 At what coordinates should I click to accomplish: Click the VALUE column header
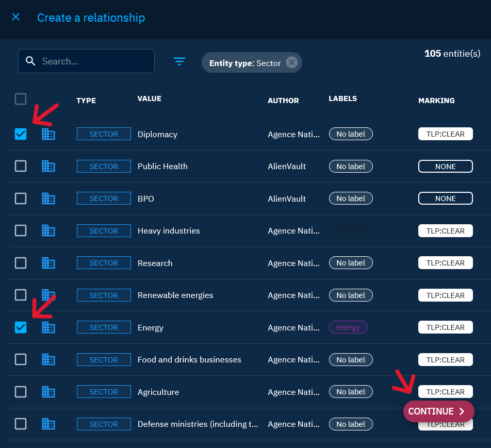(x=149, y=98)
